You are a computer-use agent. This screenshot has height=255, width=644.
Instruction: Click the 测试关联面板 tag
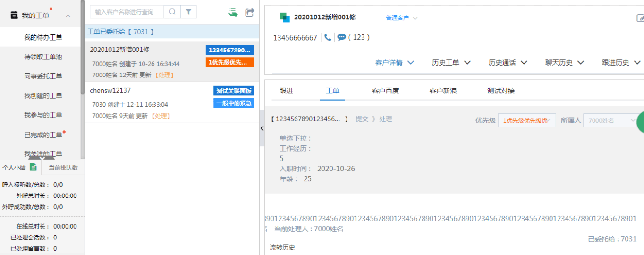(234, 91)
